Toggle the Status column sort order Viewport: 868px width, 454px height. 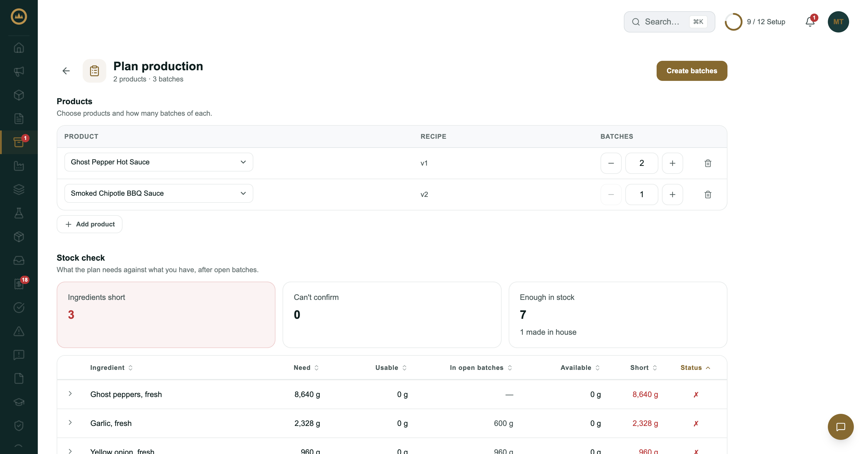696,368
